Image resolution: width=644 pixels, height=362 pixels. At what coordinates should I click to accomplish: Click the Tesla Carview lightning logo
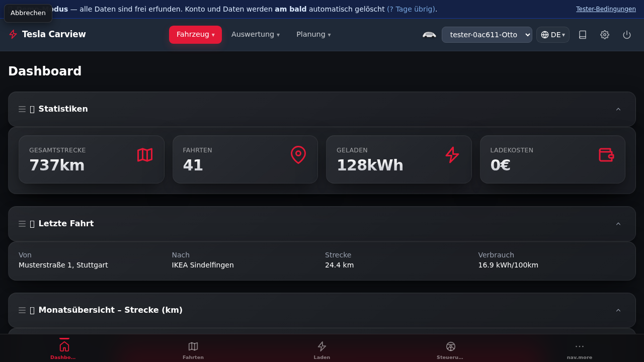coord(13,34)
